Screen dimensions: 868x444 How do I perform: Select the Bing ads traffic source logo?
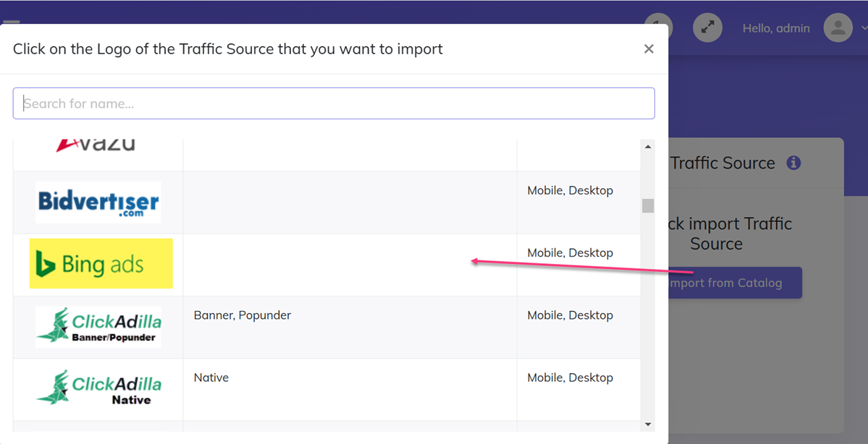tap(101, 264)
